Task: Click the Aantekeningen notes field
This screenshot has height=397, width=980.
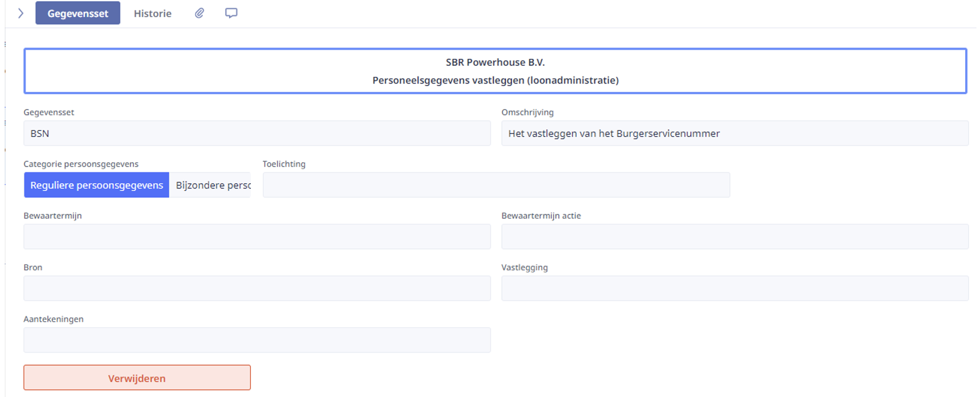Action: click(x=257, y=340)
